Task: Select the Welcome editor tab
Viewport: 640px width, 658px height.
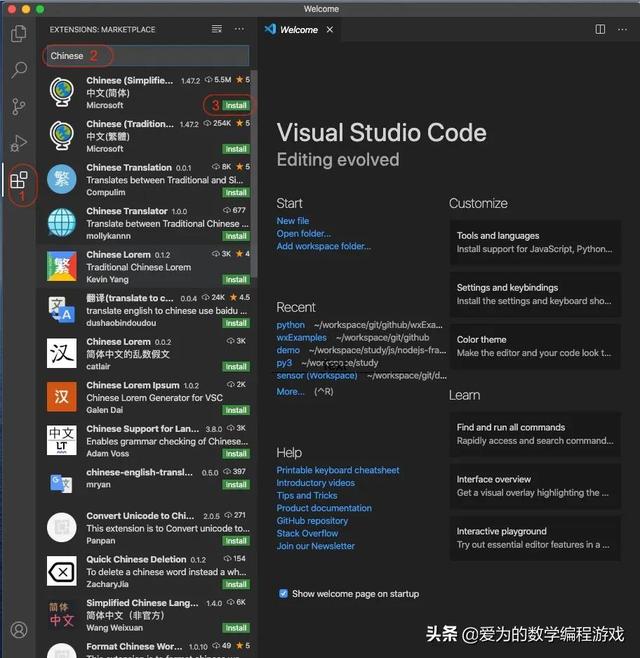Action: 298,30
